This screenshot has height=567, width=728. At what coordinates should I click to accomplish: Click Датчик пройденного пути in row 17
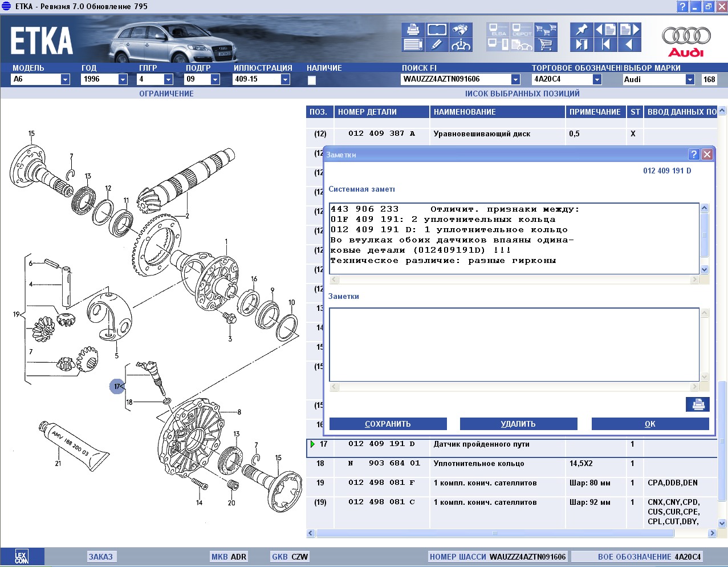[482, 444]
